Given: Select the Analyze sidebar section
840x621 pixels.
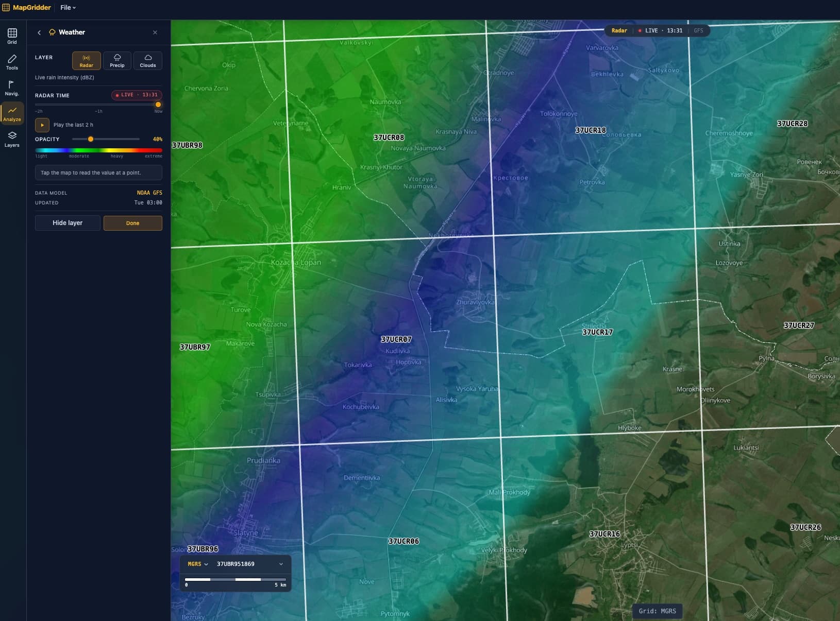Looking at the screenshot, I should [12, 113].
